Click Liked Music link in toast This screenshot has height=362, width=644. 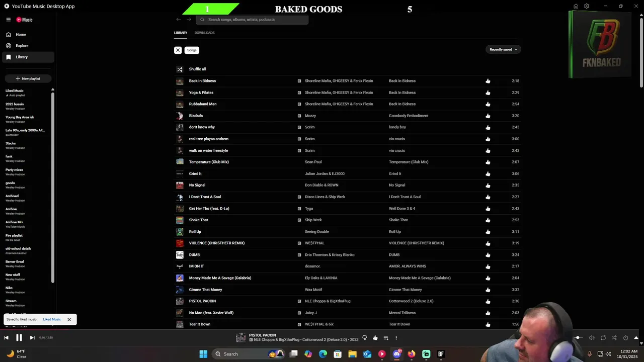pyautogui.click(x=52, y=319)
